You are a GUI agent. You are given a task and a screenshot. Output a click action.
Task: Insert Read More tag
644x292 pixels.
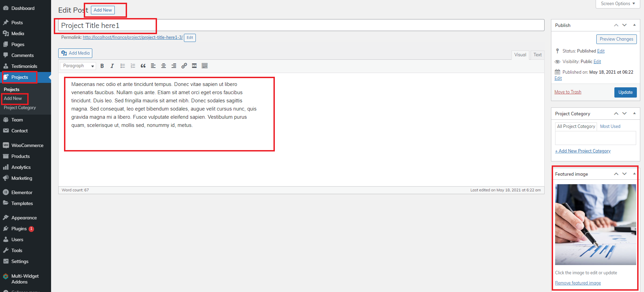pos(194,66)
